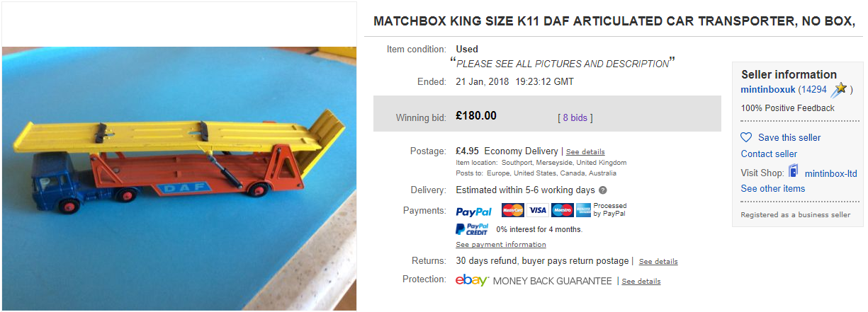The height and width of the screenshot is (312, 868).
Task: Open postage See details link
Action: pos(585,152)
